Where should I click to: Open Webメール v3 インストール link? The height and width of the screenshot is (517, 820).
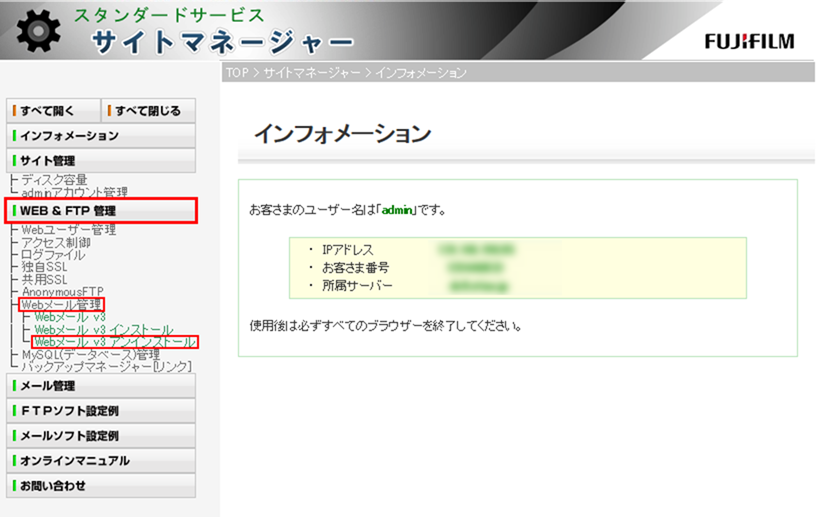coord(104,330)
